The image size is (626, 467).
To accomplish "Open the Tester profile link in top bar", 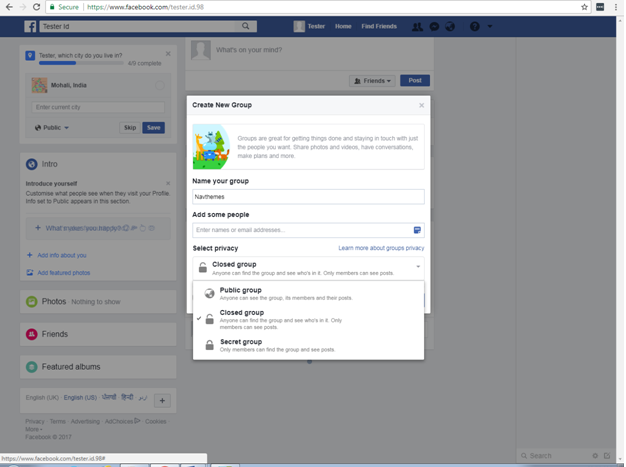I will click(316, 26).
